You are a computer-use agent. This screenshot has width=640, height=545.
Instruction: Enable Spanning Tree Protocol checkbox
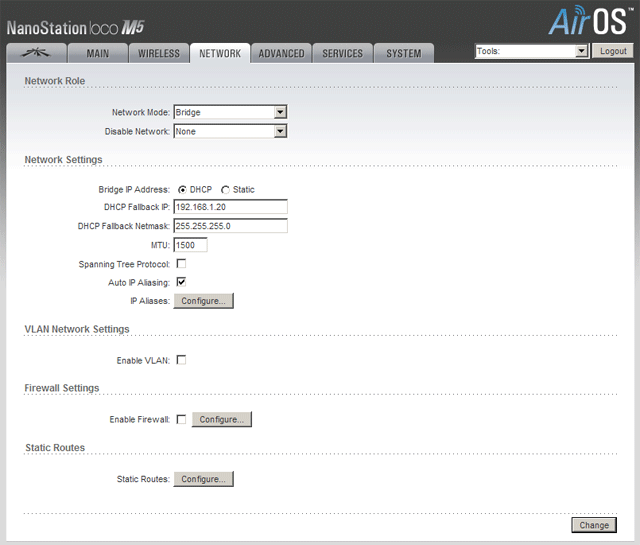click(x=181, y=264)
